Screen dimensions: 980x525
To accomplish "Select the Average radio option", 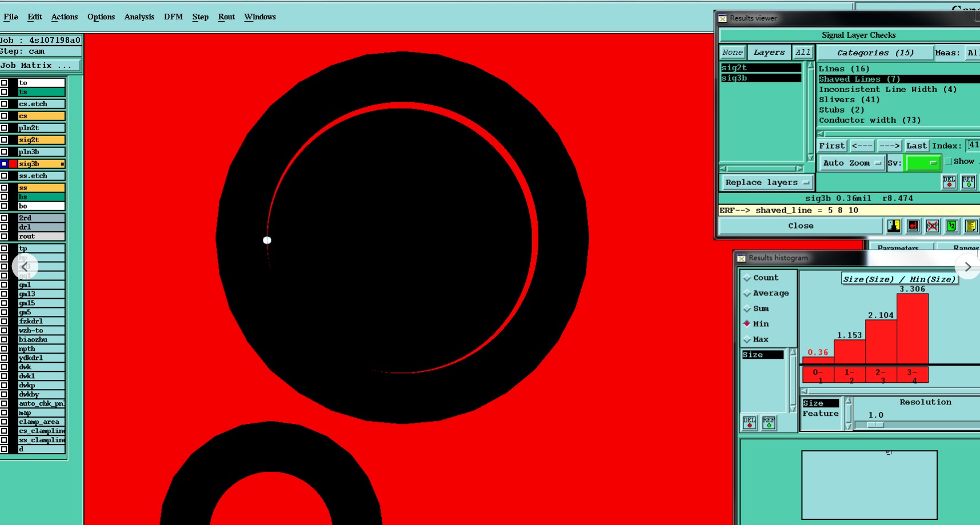I will [x=747, y=293].
